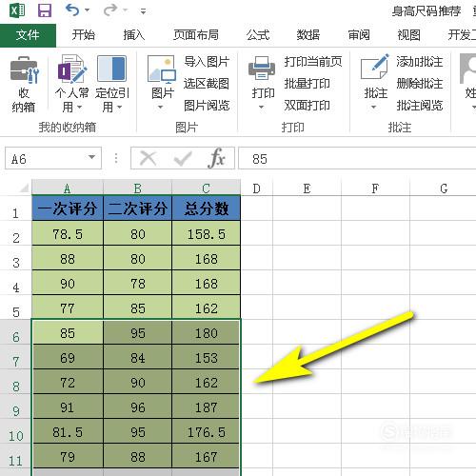Click header cell 一次评分

68,208
